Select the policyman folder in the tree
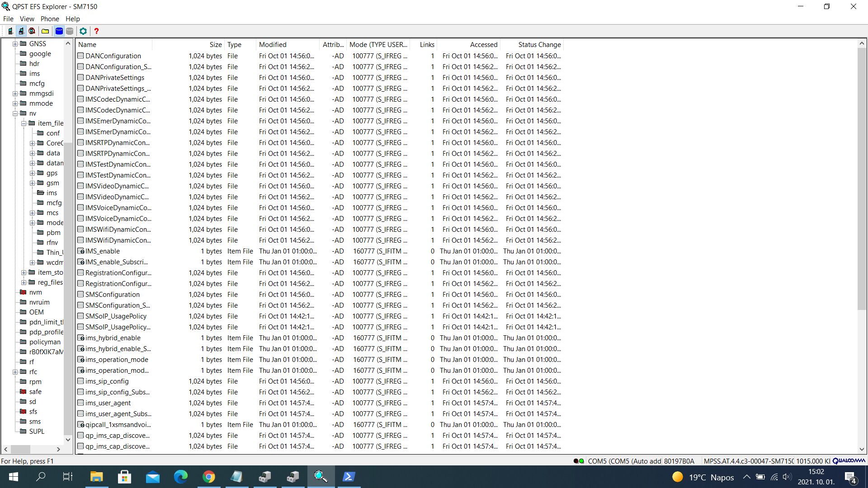Screen dimensions: 868x488 (x=45, y=342)
